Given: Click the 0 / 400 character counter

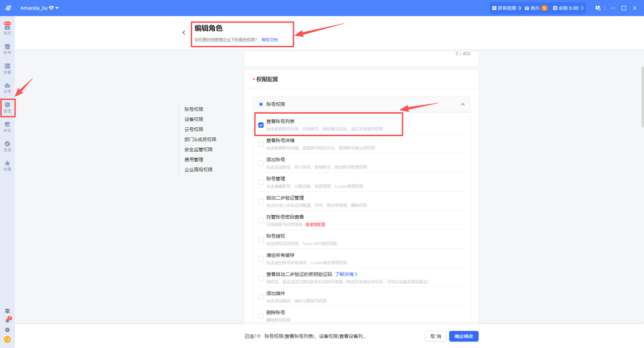Looking at the screenshot, I should point(463,54).
